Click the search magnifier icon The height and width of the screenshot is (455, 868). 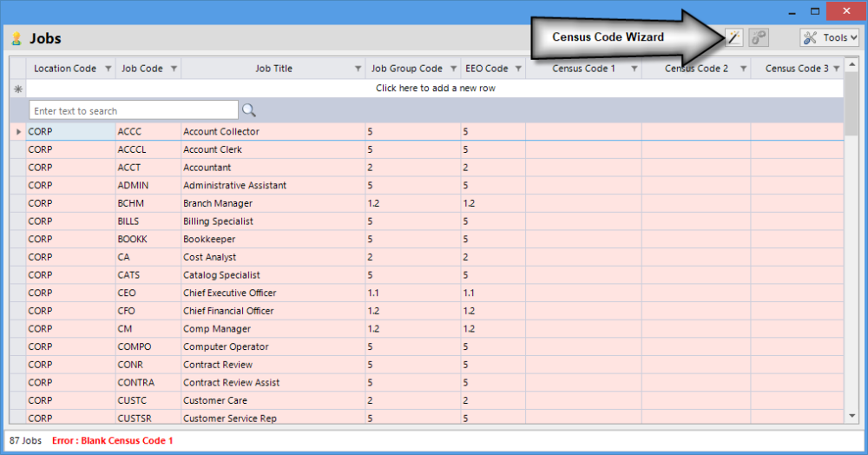click(x=249, y=110)
